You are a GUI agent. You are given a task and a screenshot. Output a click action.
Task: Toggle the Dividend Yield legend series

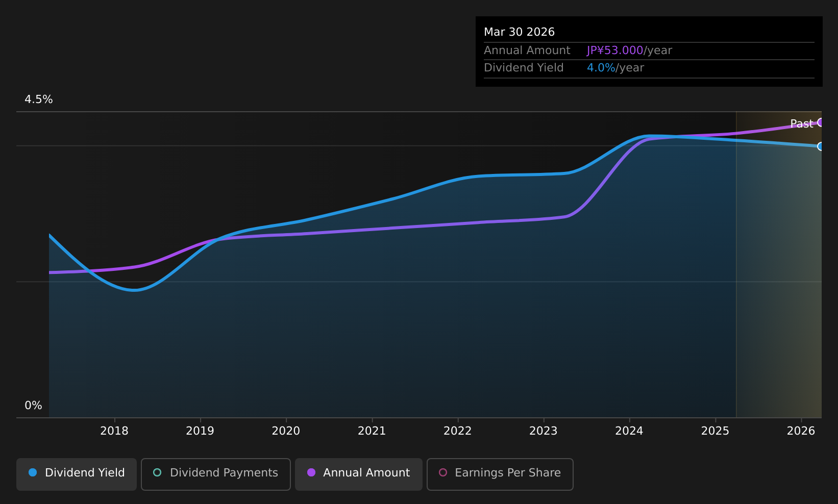coord(77,474)
